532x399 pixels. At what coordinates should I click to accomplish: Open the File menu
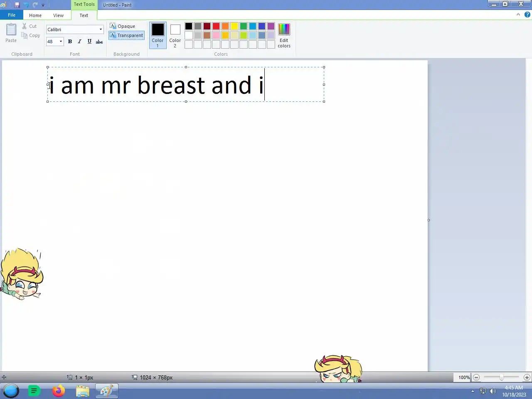pyautogui.click(x=12, y=15)
